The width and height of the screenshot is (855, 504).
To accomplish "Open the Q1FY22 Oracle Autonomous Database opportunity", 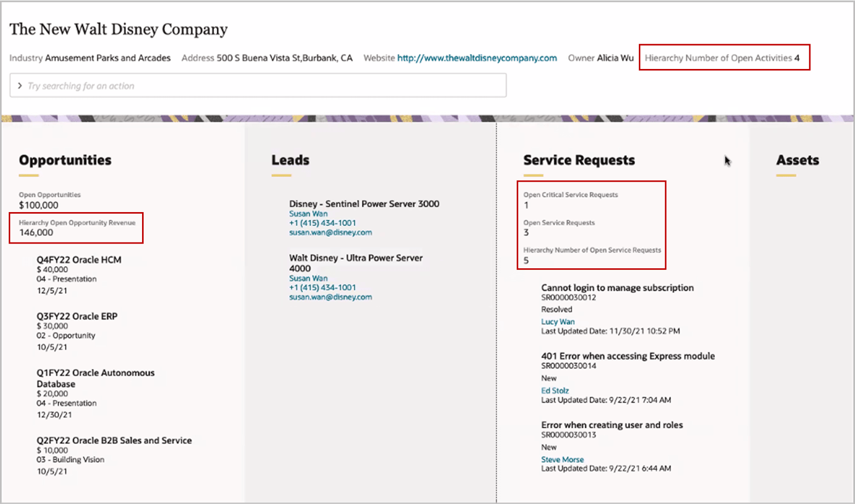I will tap(95, 378).
